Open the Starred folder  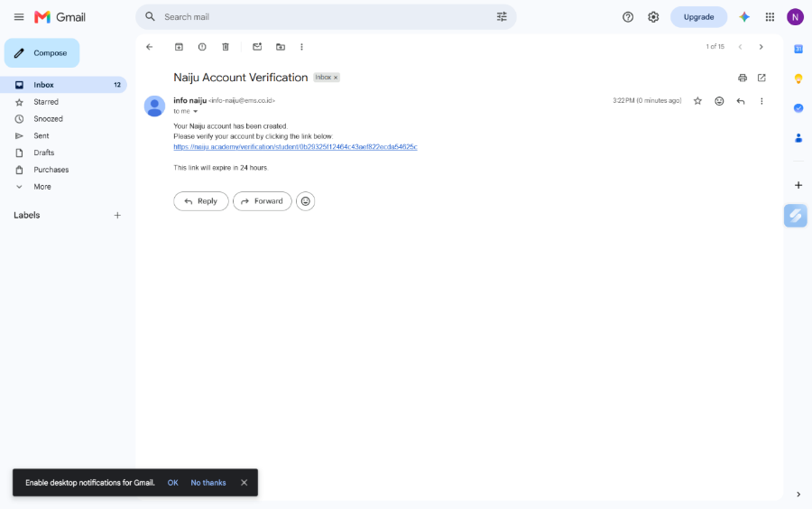pos(63,102)
